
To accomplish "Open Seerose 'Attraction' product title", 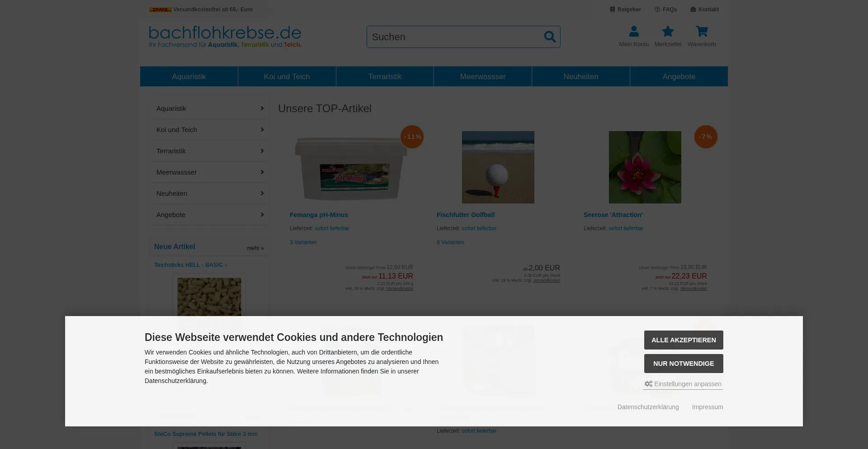I will coord(613,215).
